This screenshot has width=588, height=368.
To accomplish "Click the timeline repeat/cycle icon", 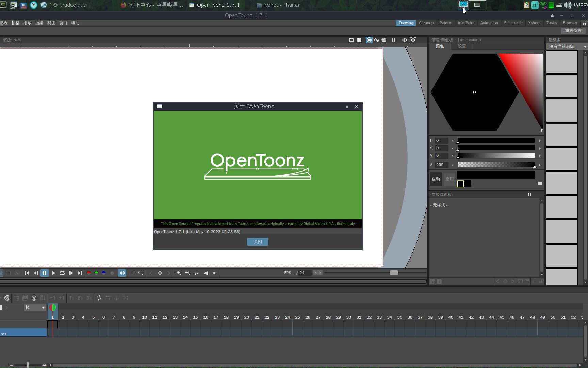I will 99,298.
